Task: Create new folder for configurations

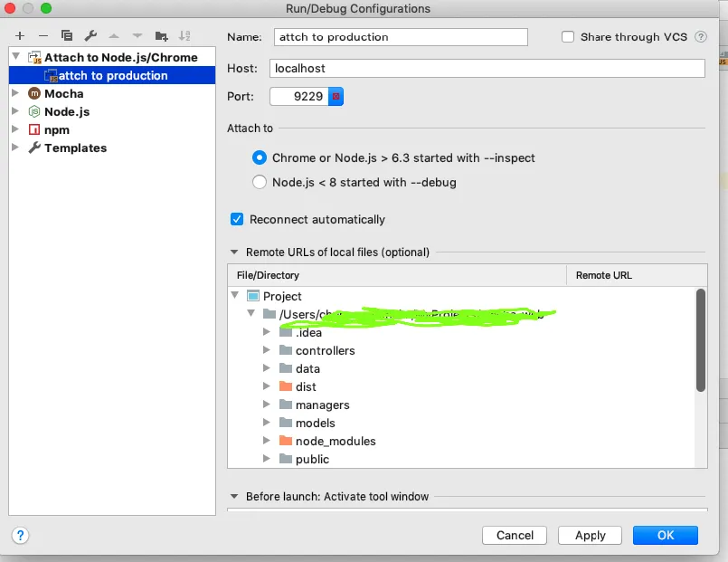Action: (x=161, y=36)
